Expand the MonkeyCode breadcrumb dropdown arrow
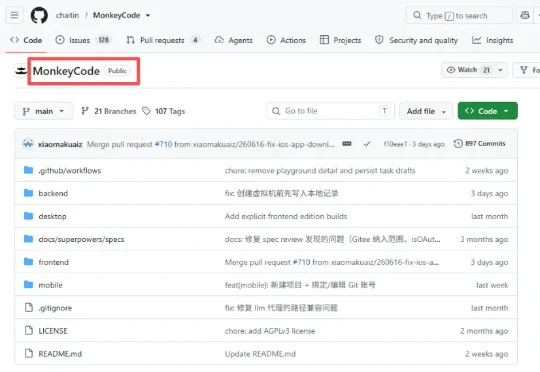Screen dimensions: 540x372 point(148,16)
